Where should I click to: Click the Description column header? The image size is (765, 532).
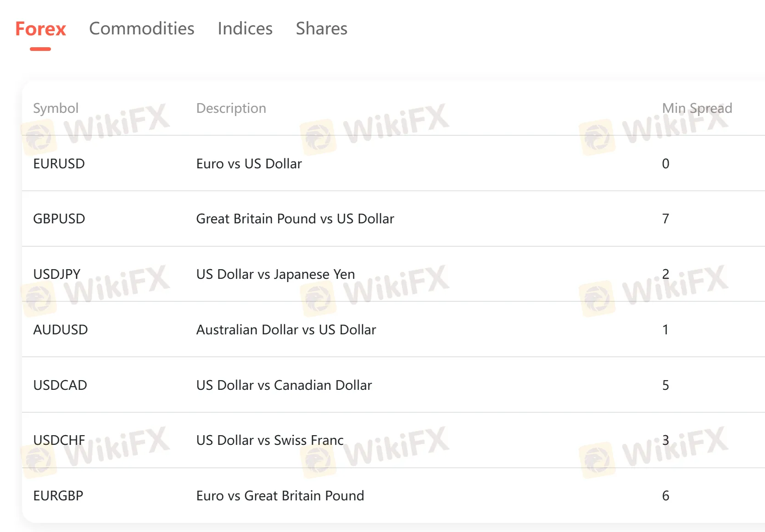point(231,108)
